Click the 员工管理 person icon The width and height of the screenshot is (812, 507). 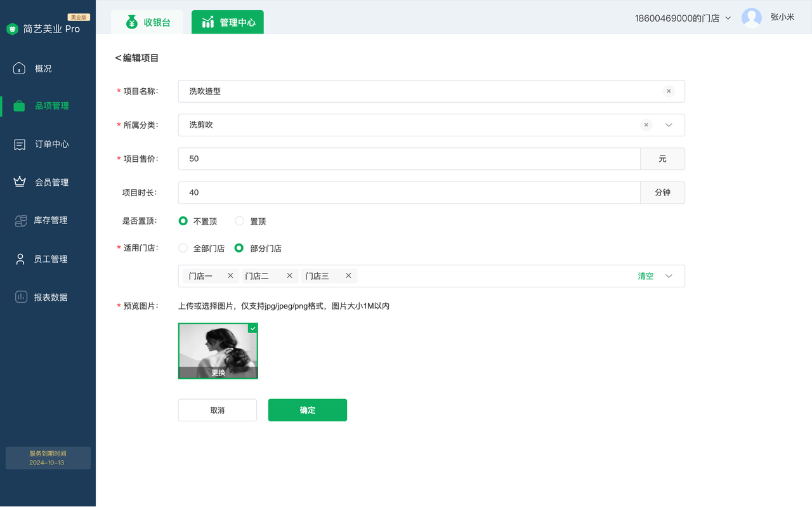point(20,259)
